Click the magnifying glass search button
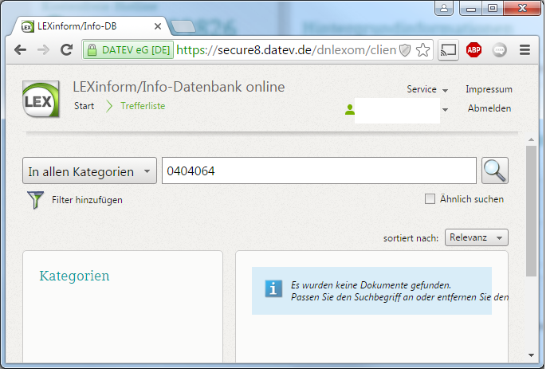This screenshot has width=558, height=392. [x=495, y=171]
